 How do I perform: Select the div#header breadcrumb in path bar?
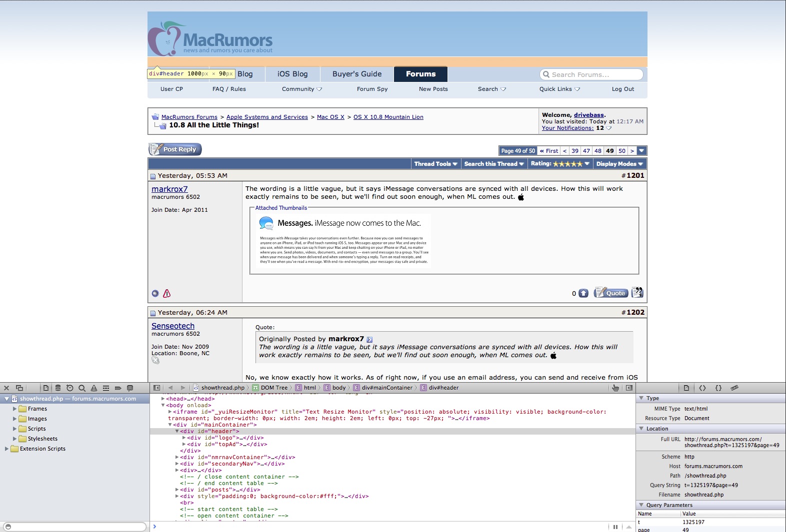point(439,388)
